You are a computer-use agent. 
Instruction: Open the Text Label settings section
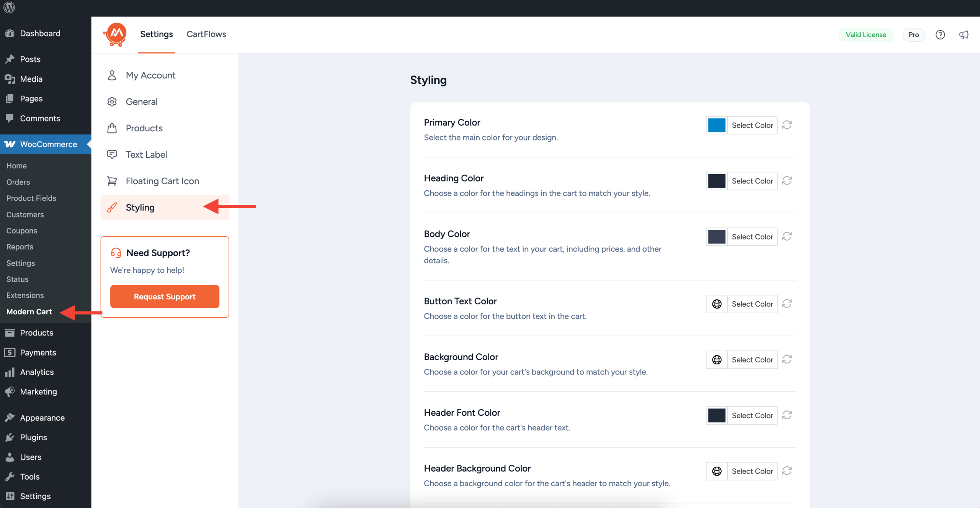click(165, 154)
